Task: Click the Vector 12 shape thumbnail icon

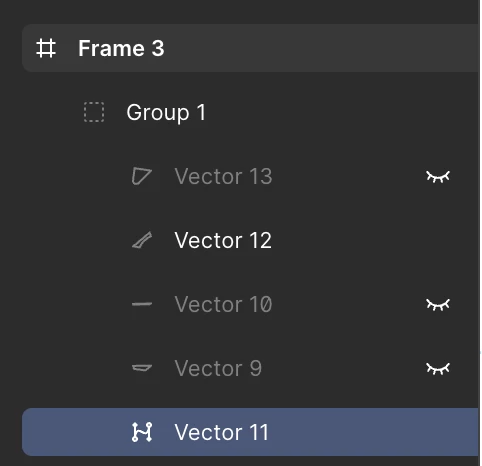Action: (x=142, y=240)
